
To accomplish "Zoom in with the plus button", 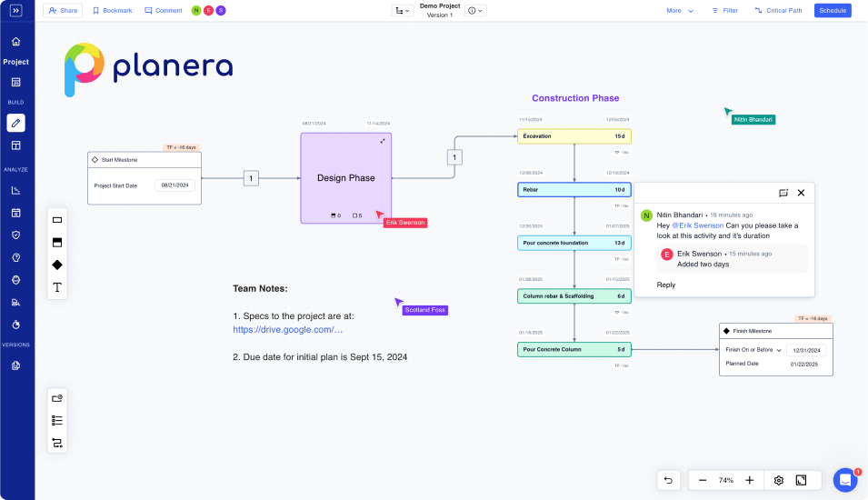I will pyautogui.click(x=750, y=480).
